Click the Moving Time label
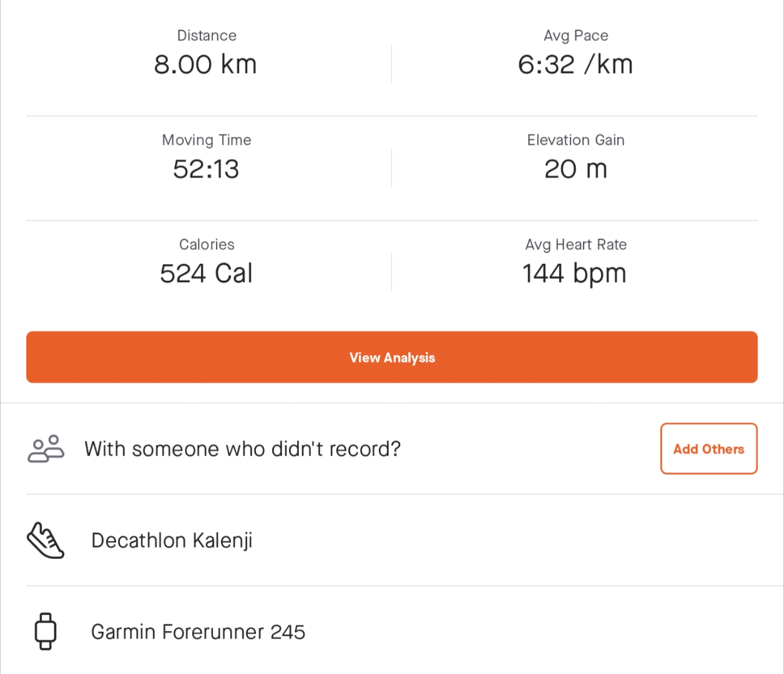The height and width of the screenshot is (674, 784). click(x=207, y=140)
